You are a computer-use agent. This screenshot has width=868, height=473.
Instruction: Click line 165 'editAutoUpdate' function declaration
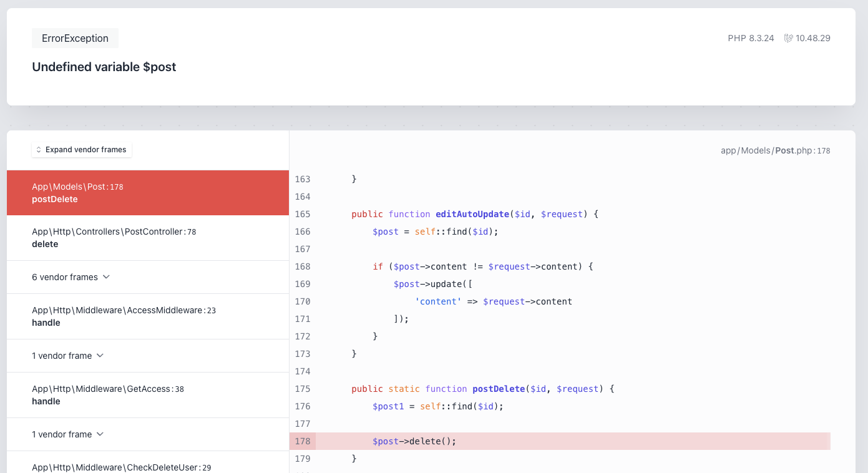(x=475, y=214)
